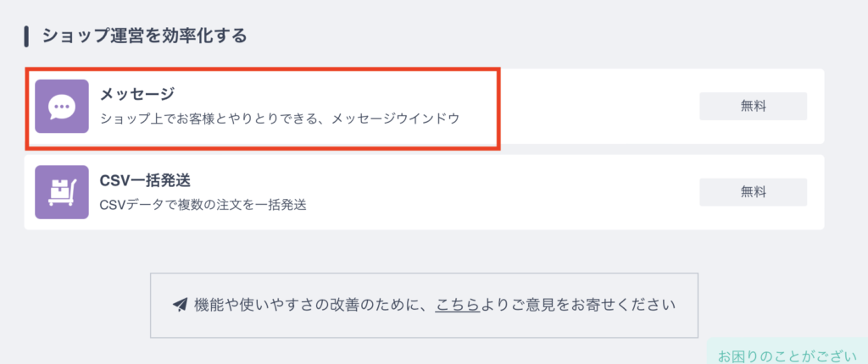This screenshot has width=868, height=364.
Task: Select the dark vertical bar beside section heading
Action: point(26,36)
